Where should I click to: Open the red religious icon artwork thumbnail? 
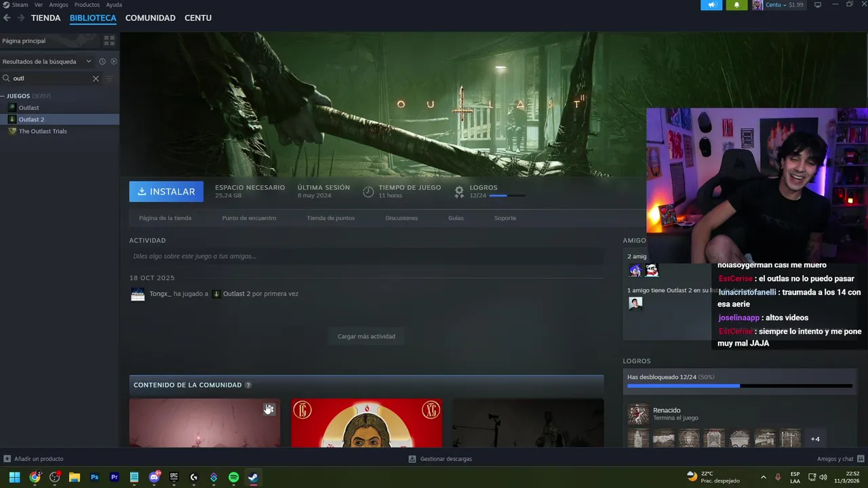point(366,423)
